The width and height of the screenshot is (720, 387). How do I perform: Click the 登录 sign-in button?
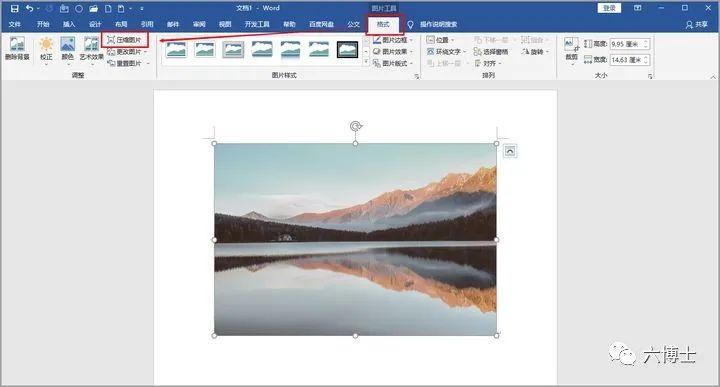tap(609, 8)
